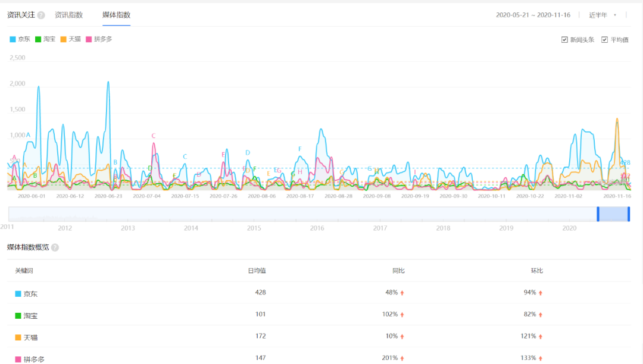This screenshot has width=643, height=364.
Task: Click pink news marker H near 2020-08-17
Action: [299, 172]
